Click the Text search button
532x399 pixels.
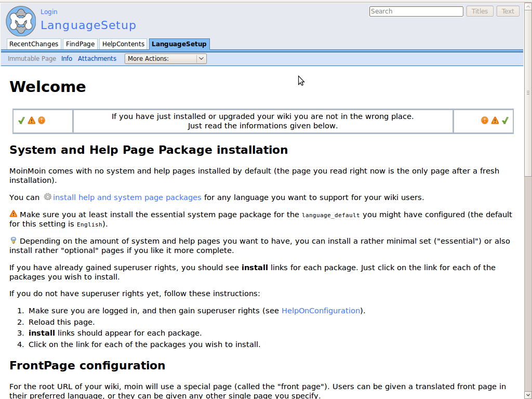[x=508, y=11]
